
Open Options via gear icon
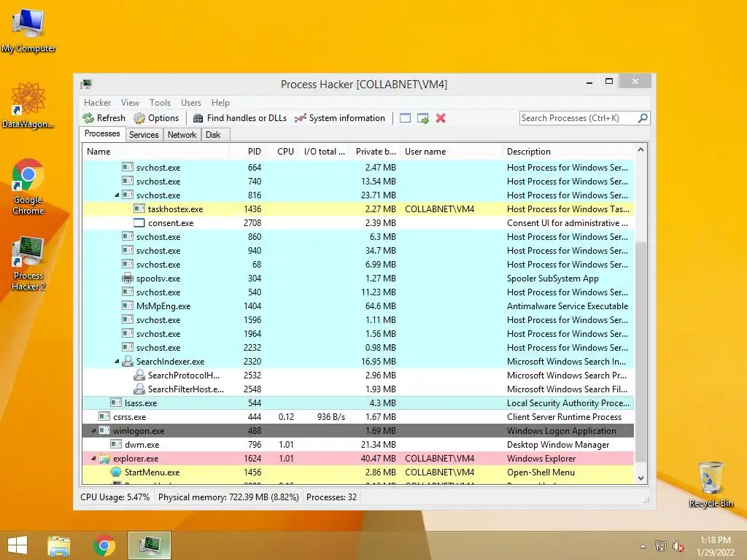tap(139, 118)
